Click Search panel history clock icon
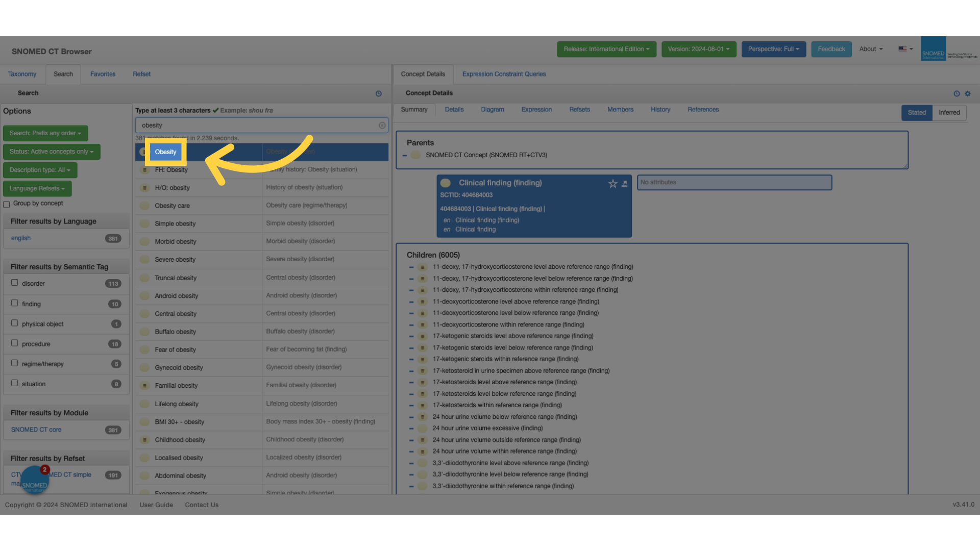This screenshot has height=551, width=980. (x=379, y=93)
